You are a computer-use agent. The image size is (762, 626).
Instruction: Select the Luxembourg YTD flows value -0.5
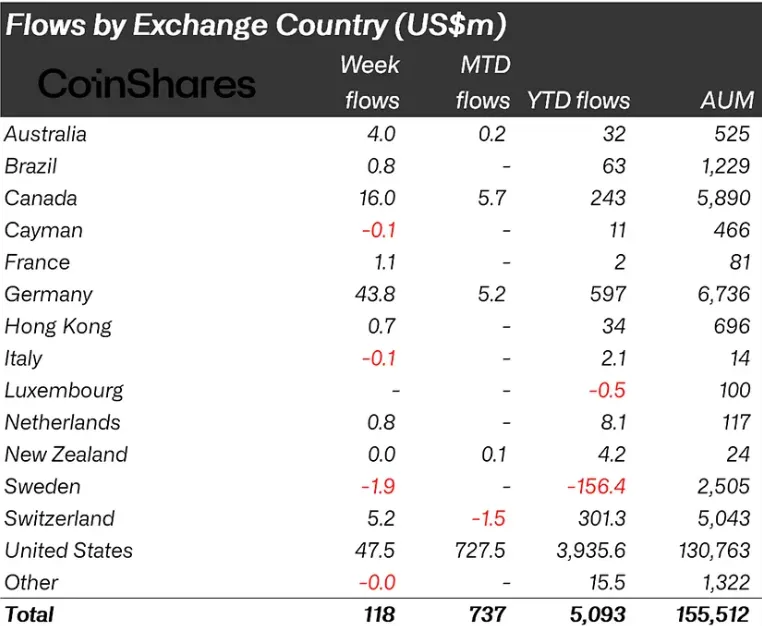tap(607, 390)
